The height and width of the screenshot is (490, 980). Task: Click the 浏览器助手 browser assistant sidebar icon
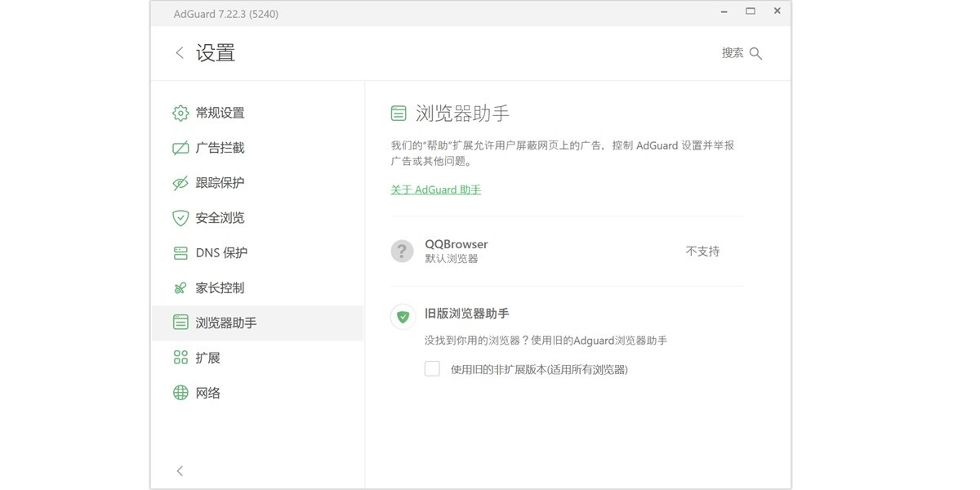(180, 322)
